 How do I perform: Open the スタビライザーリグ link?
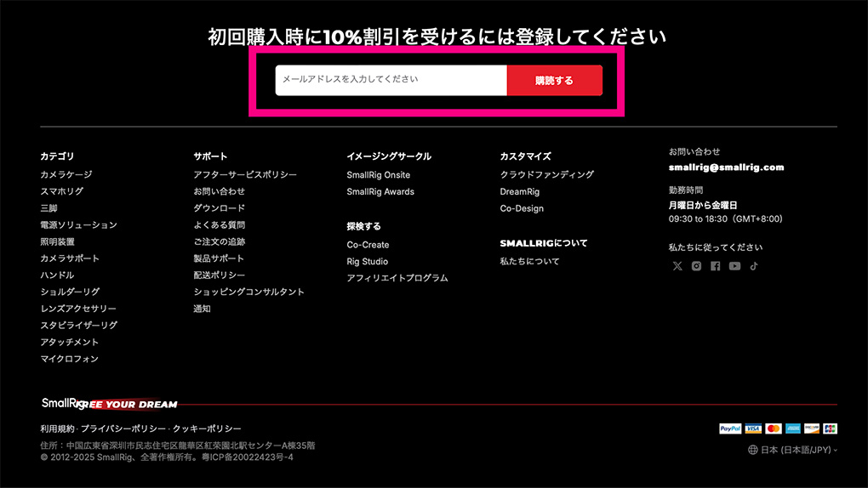[78, 325]
